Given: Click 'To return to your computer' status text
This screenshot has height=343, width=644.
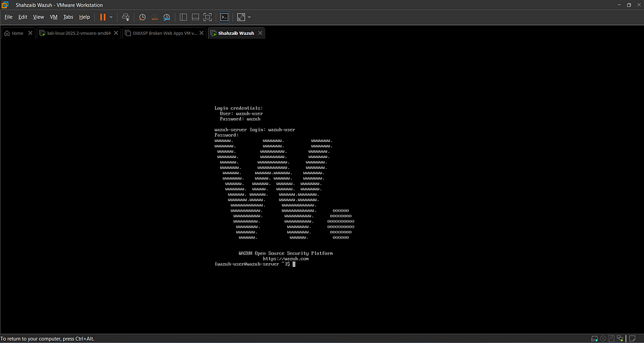Looking at the screenshot, I should click(47, 339).
